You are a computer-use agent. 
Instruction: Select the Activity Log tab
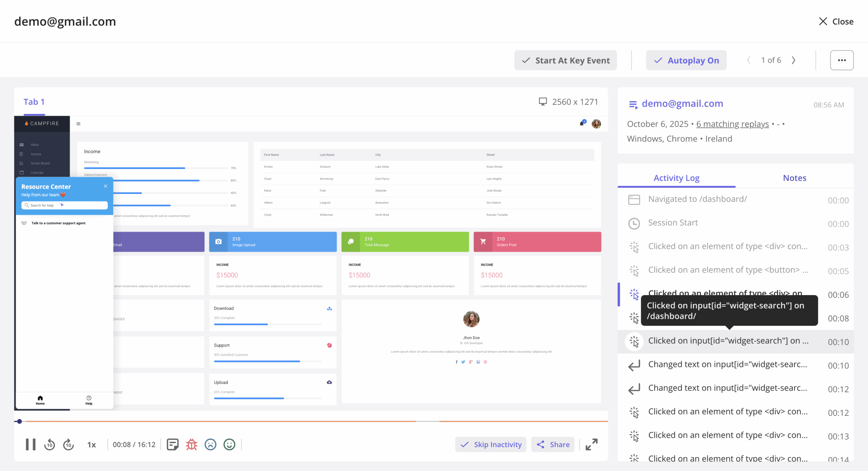click(676, 178)
